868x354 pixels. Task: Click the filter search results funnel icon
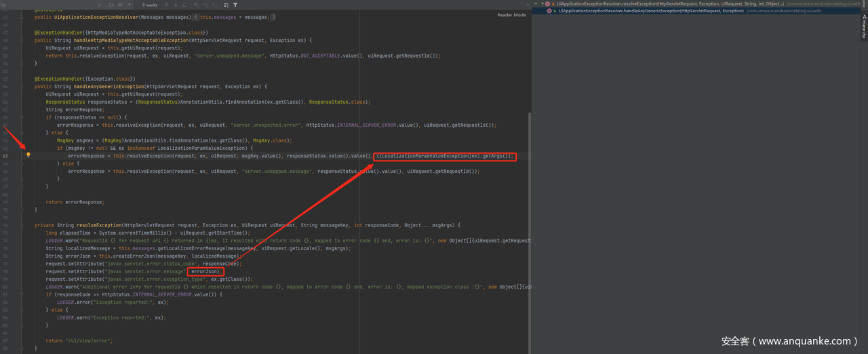tap(235, 5)
